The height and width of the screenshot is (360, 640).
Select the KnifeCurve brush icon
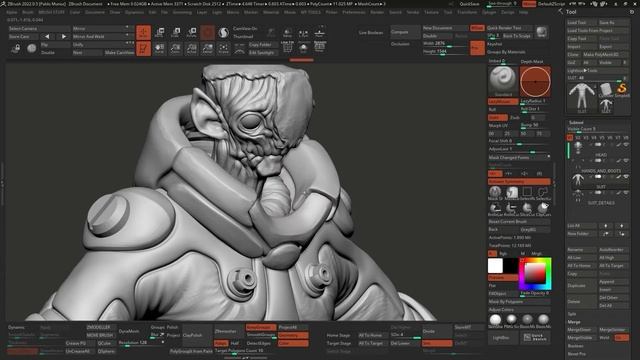coord(511,209)
